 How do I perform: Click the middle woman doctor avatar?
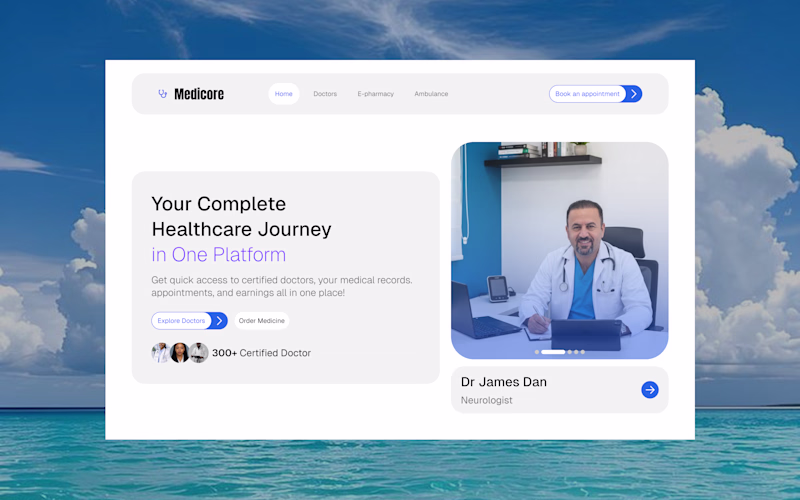coord(180,353)
